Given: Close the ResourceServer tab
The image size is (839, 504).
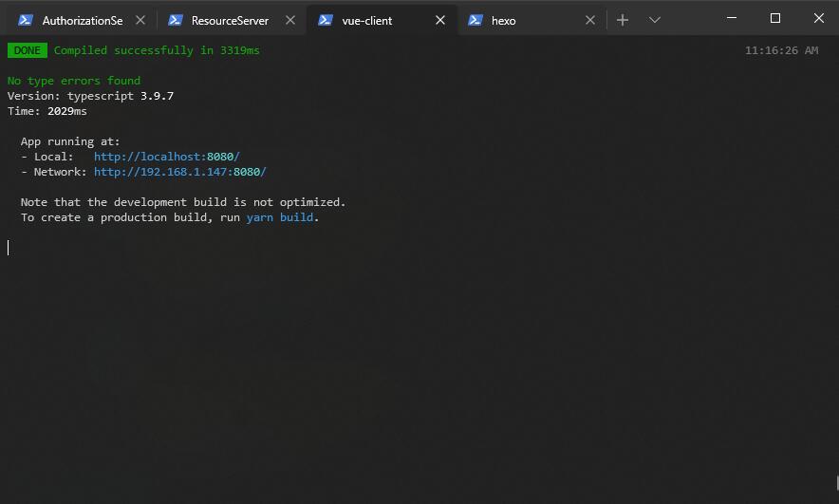Looking at the screenshot, I should (x=290, y=20).
